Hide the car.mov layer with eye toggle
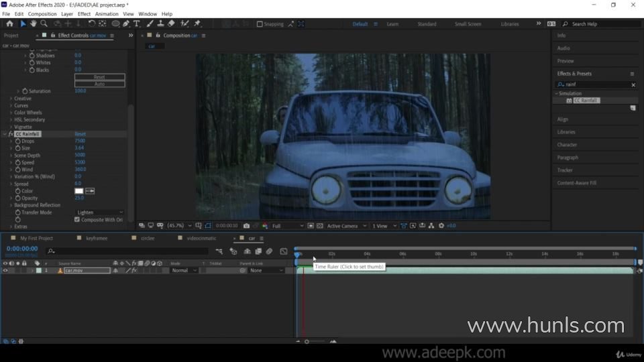The width and height of the screenshot is (644, 362). 5,270
